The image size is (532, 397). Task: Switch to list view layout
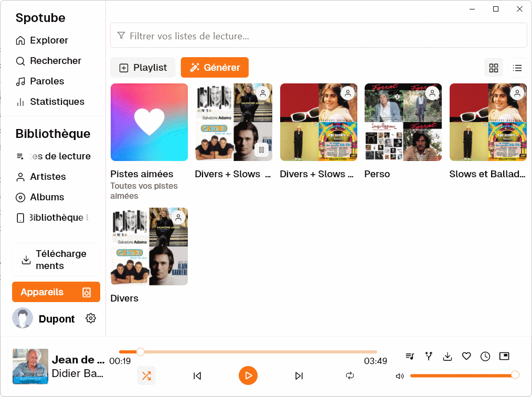click(517, 68)
